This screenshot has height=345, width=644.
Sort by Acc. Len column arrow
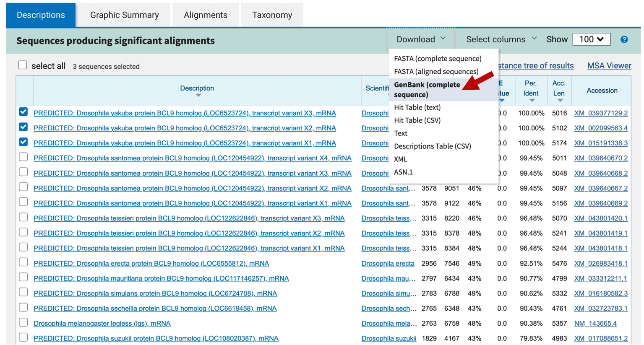click(560, 101)
